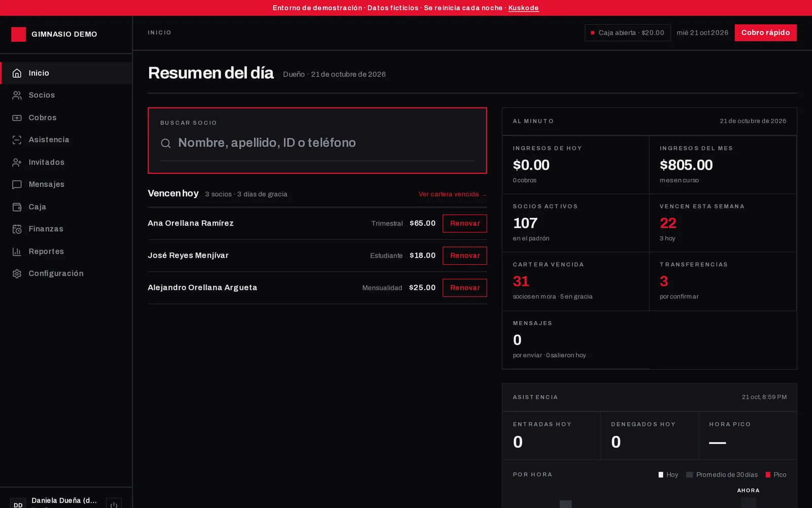Click the Hoy legend swatch

point(661,475)
